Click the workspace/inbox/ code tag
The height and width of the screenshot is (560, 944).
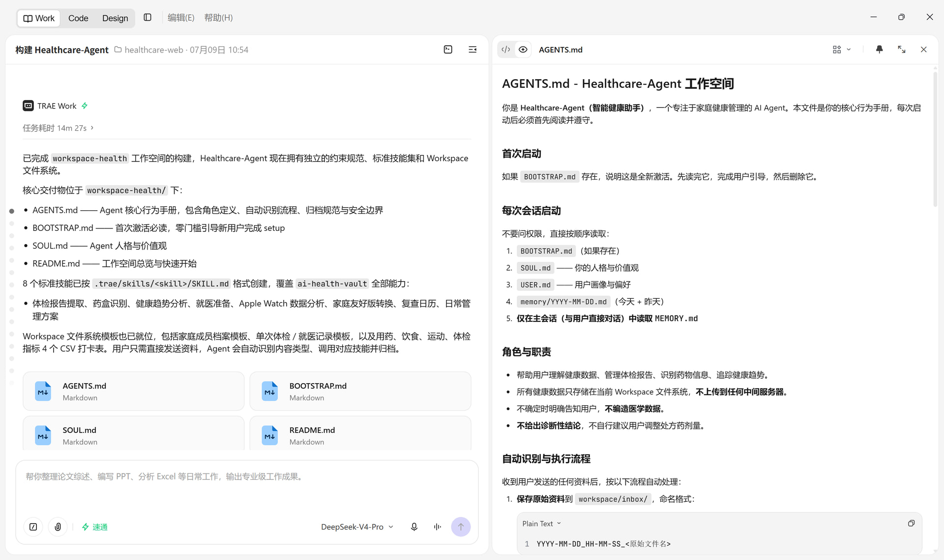coord(613,499)
